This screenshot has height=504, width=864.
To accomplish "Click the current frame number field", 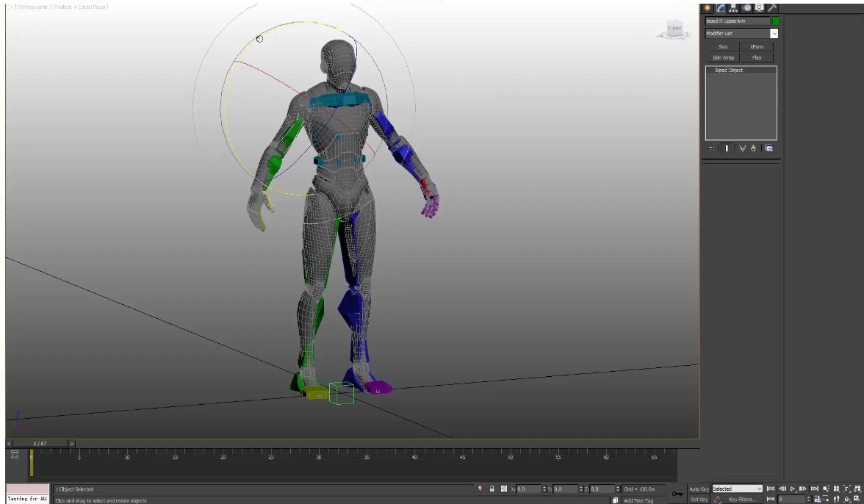I will [x=792, y=499].
